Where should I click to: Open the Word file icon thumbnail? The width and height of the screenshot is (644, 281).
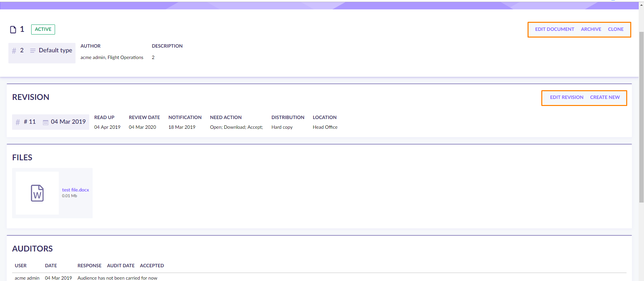37,193
